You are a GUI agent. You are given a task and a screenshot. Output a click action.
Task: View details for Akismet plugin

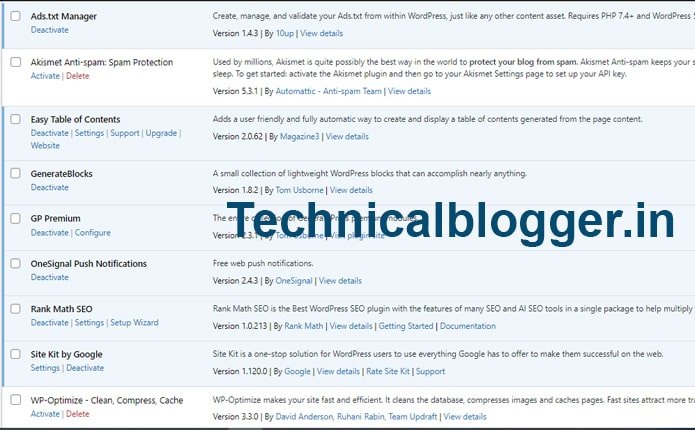(x=409, y=91)
